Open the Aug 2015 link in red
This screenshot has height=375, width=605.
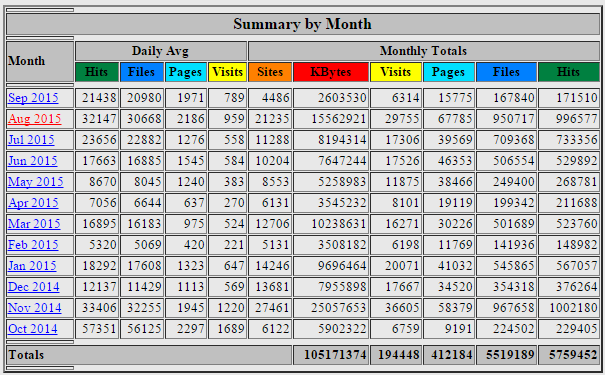tap(35, 119)
